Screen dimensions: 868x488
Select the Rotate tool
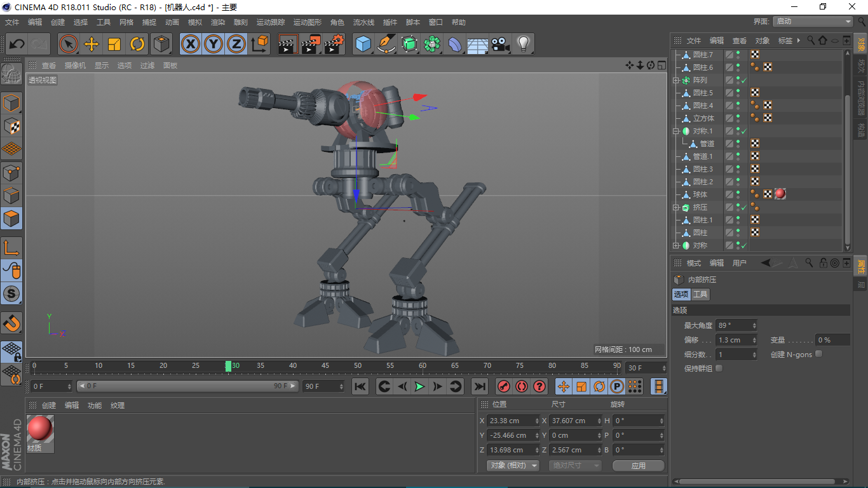pyautogui.click(x=138, y=44)
